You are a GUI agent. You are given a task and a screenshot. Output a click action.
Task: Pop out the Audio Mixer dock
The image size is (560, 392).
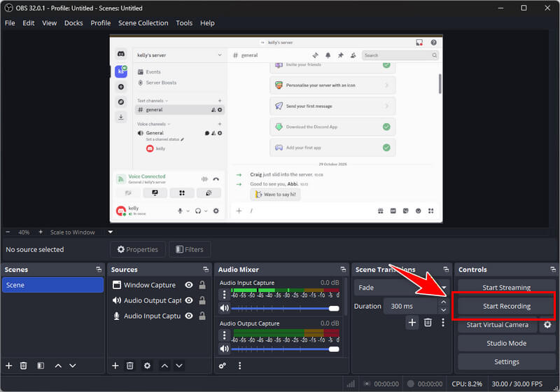343,269
